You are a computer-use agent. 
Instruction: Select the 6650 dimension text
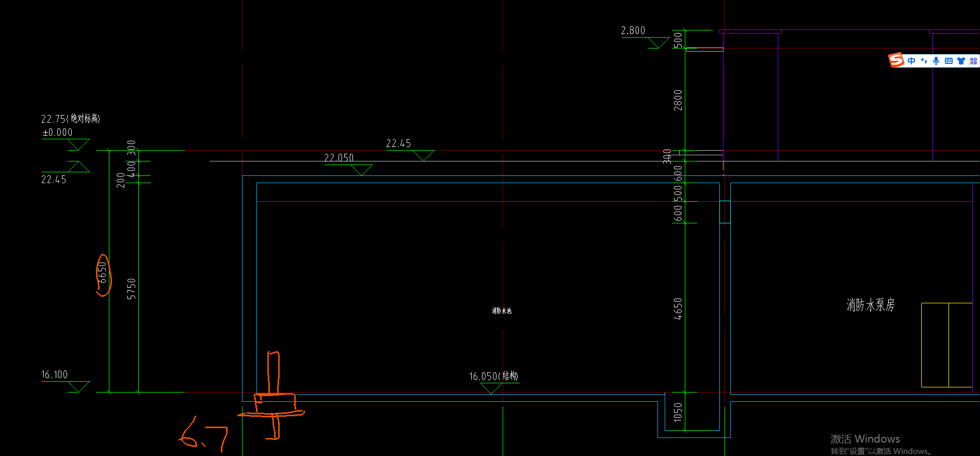click(103, 272)
